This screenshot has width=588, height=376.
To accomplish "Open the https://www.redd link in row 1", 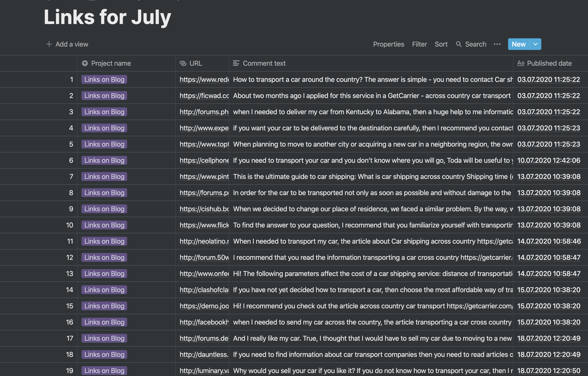I will point(204,79).
